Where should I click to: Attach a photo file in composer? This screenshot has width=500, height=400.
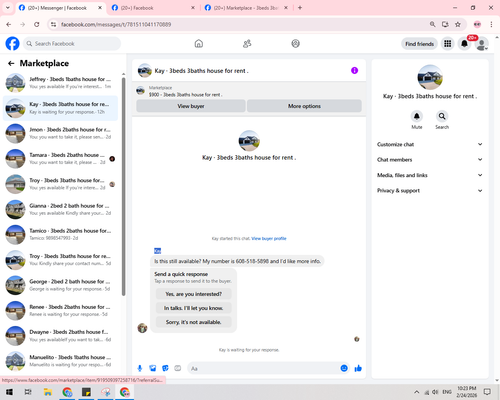click(x=153, y=368)
